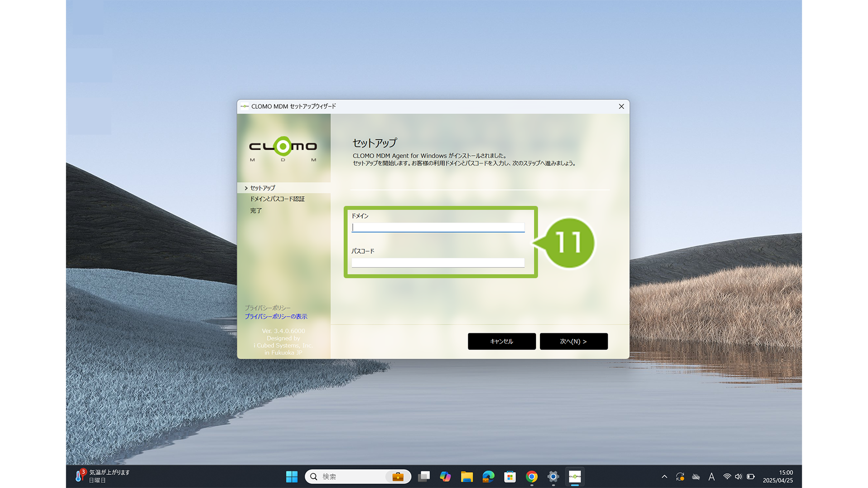Click the キャンセル (Cancel) button
Image resolution: width=868 pixels, height=488 pixels.
click(501, 342)
